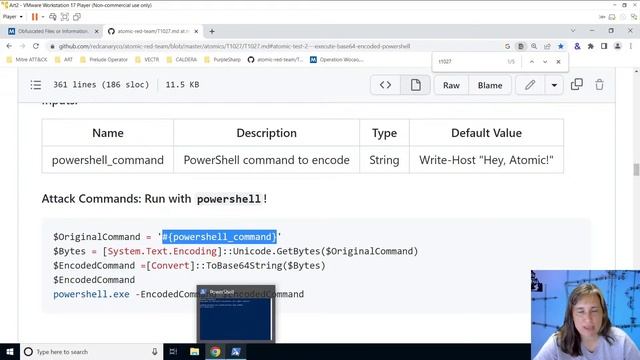Open the Chrome extensions puzzle menu
The width and height of the screenshot is (640, 360).
[591, 46]
